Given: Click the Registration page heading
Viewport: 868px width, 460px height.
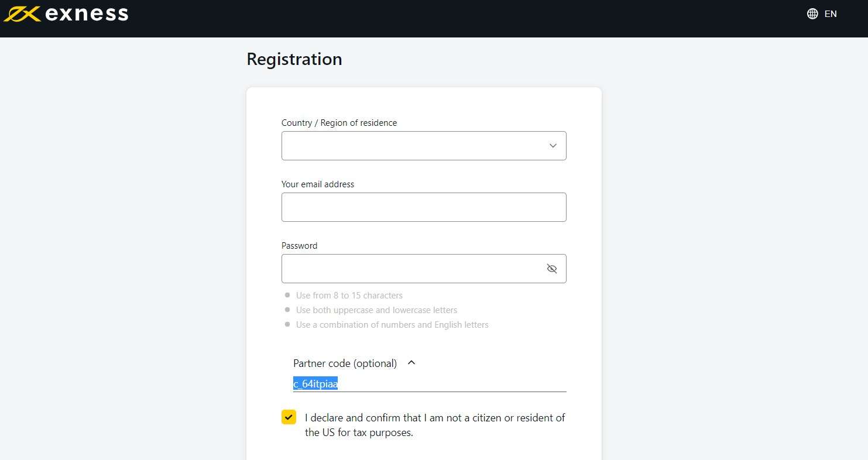Looking at the screenshot, I should click(x=294, y=59).
